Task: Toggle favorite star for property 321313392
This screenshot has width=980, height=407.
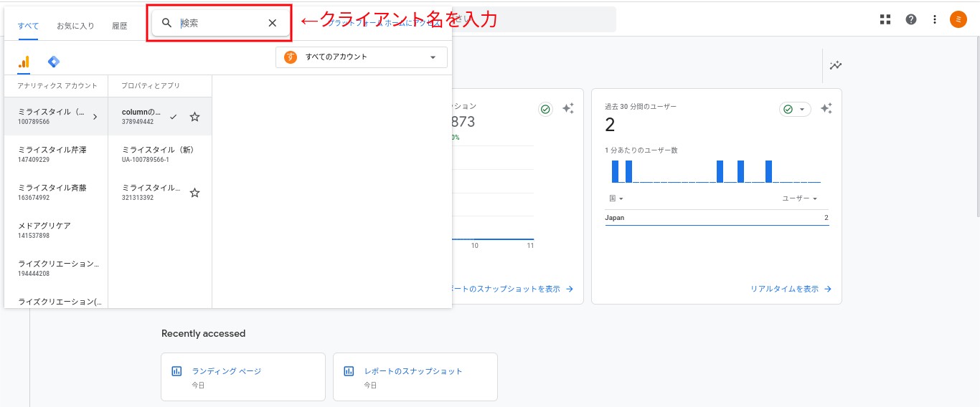Action: click(x=194, y=193)
